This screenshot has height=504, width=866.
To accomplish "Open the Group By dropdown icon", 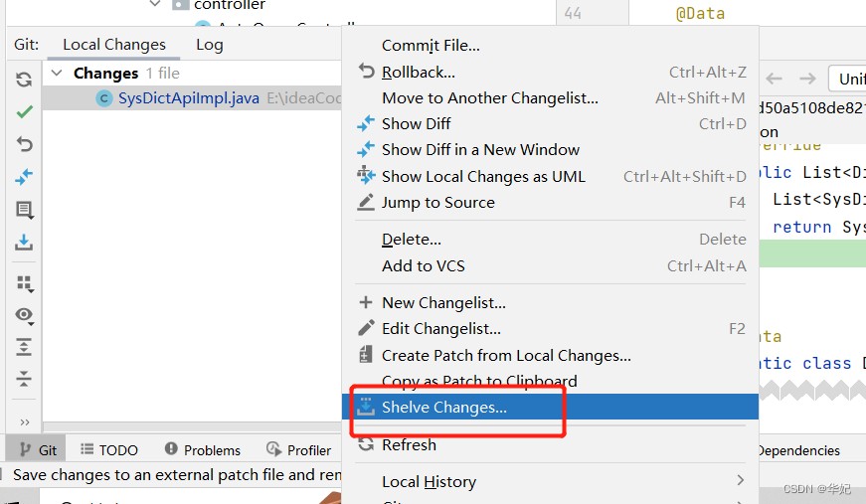I will click(x=25, y=283).
